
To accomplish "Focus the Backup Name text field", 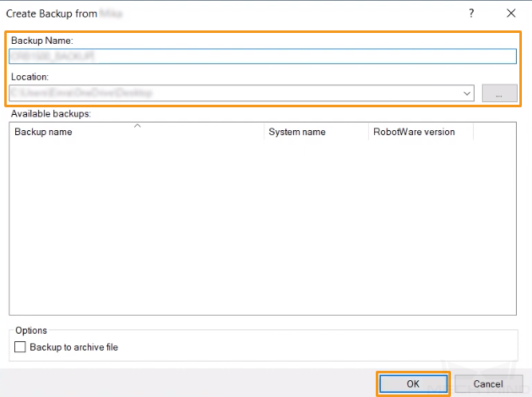I will 263,56.
